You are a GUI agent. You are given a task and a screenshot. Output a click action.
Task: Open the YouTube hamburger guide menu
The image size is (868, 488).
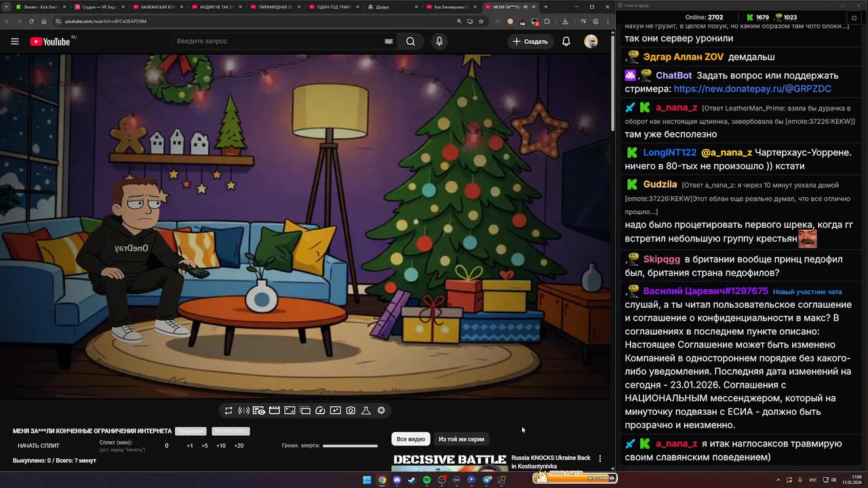[15, 41]
